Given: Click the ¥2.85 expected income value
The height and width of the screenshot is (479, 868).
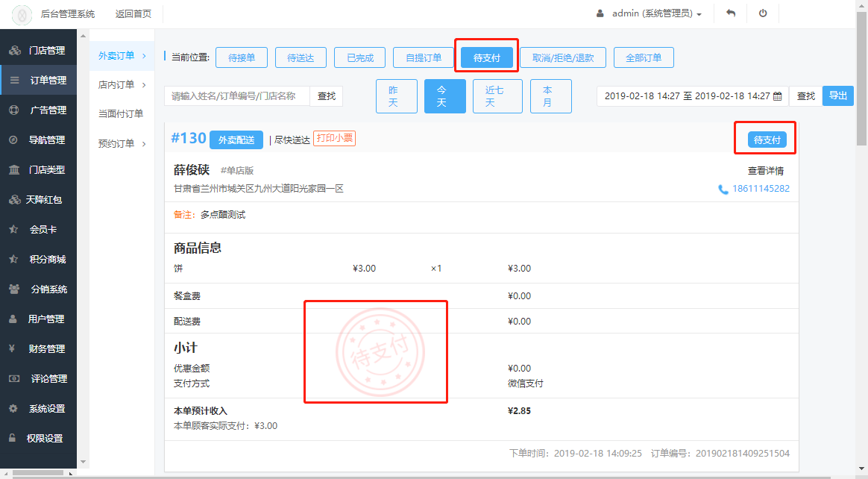Looking at the screenshot, I should pos(519,411).
